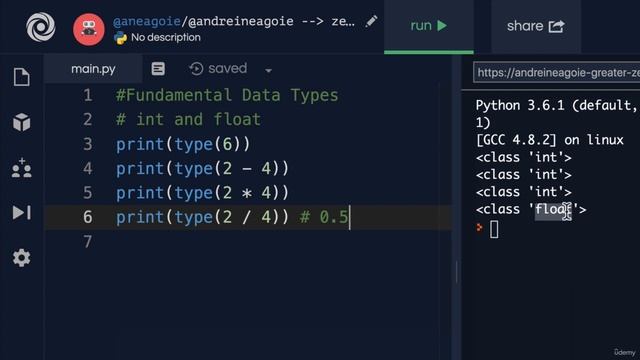Viewport: 640px width, 360px height.
Task: Open the red robot user avatar
Action: (89, 29)
